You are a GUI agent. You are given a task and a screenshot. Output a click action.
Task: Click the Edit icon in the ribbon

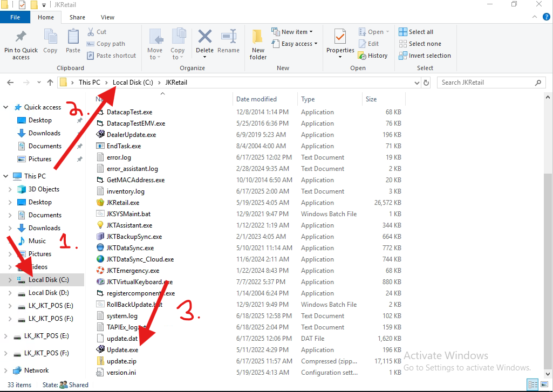(x=362, y=44)
